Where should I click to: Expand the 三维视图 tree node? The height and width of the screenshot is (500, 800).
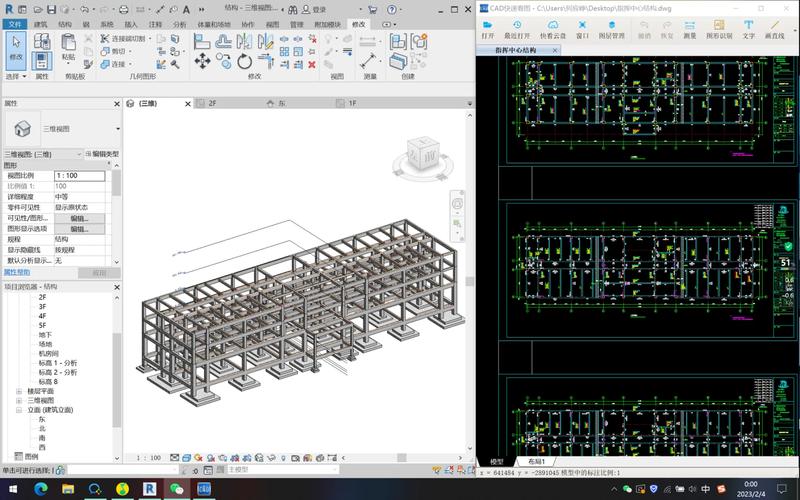click(19, 400)
